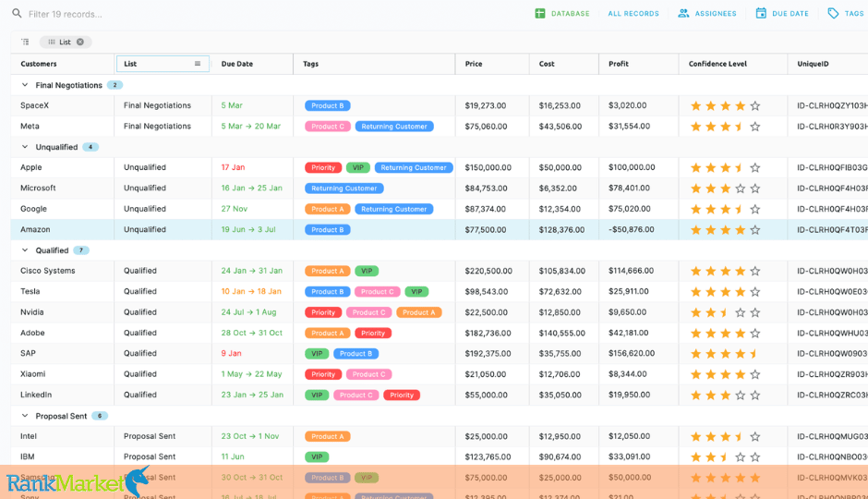868x499 pixels.
Task: Click Meta's Returning Customer tag
Action: 394,127
